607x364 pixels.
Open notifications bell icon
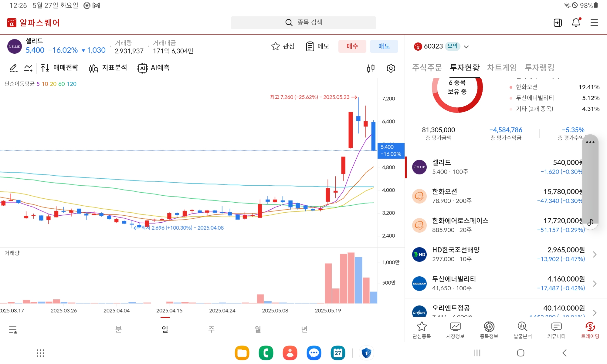click(x=576, y=23)
